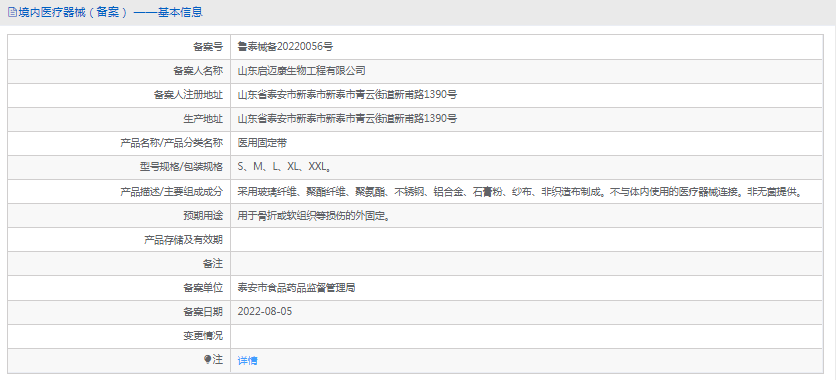The width and height of the screenshot is (836, 380).
Task: Open the 详情 details link
Action: point(247,361)
